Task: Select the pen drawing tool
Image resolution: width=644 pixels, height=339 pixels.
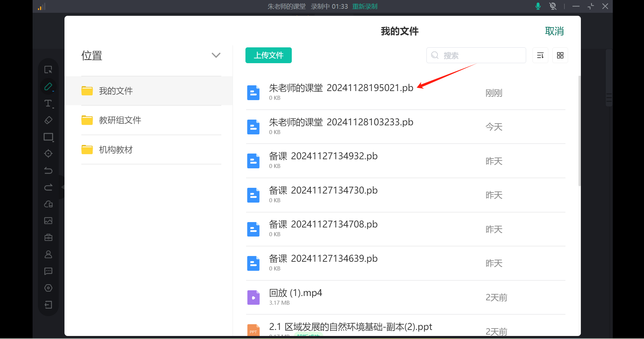Action: (48, 86)
